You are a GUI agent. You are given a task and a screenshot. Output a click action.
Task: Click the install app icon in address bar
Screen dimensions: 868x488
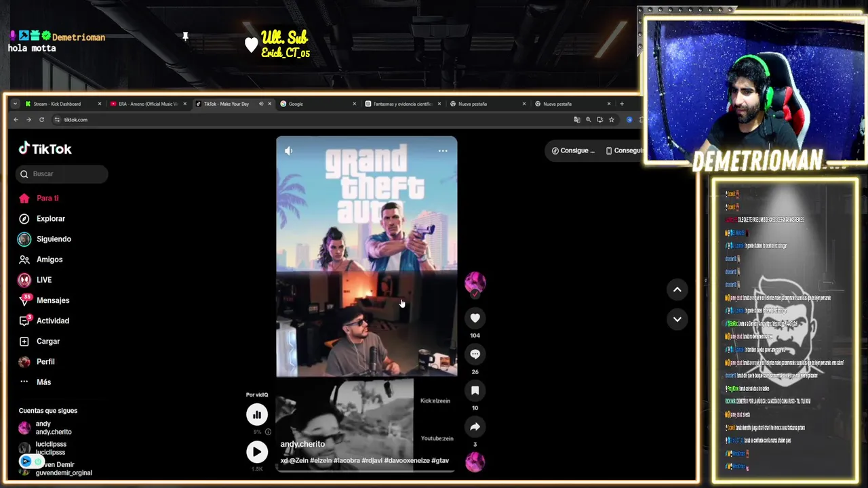(x=599, y=119)
